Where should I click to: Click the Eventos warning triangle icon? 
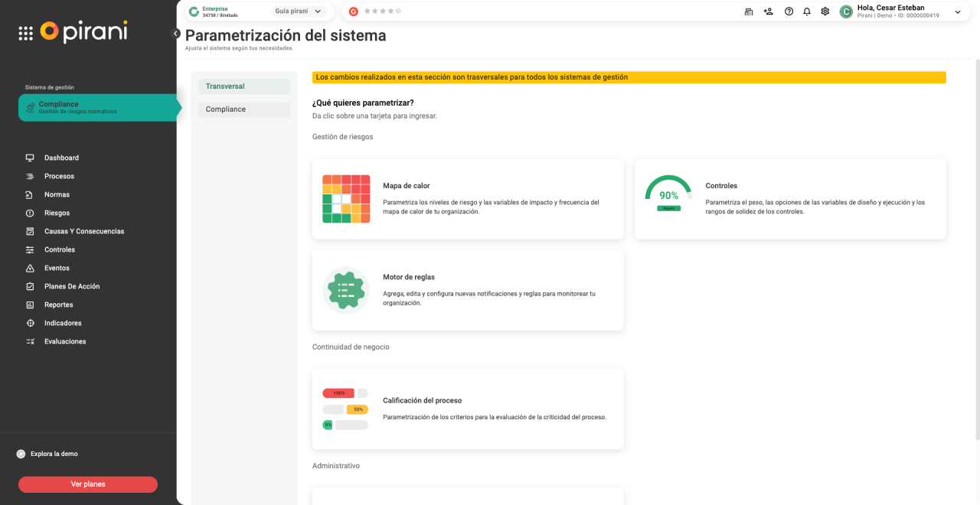30,268
